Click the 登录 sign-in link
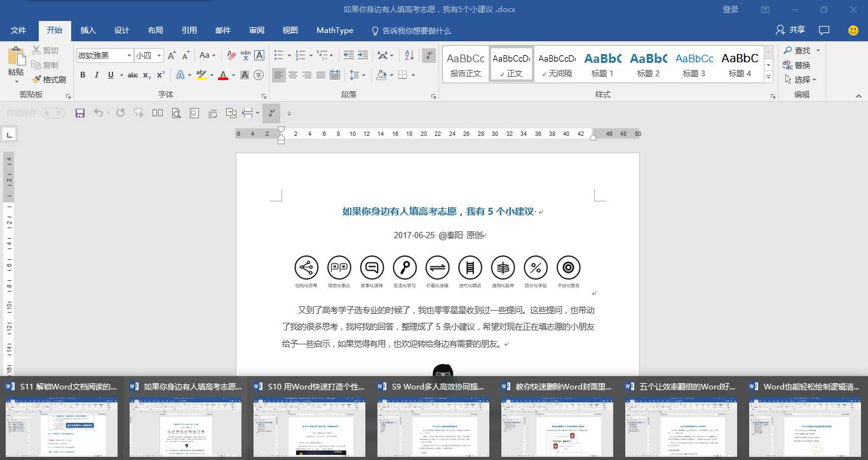Viewport: 868px width, 460px height. pos(730,9)
